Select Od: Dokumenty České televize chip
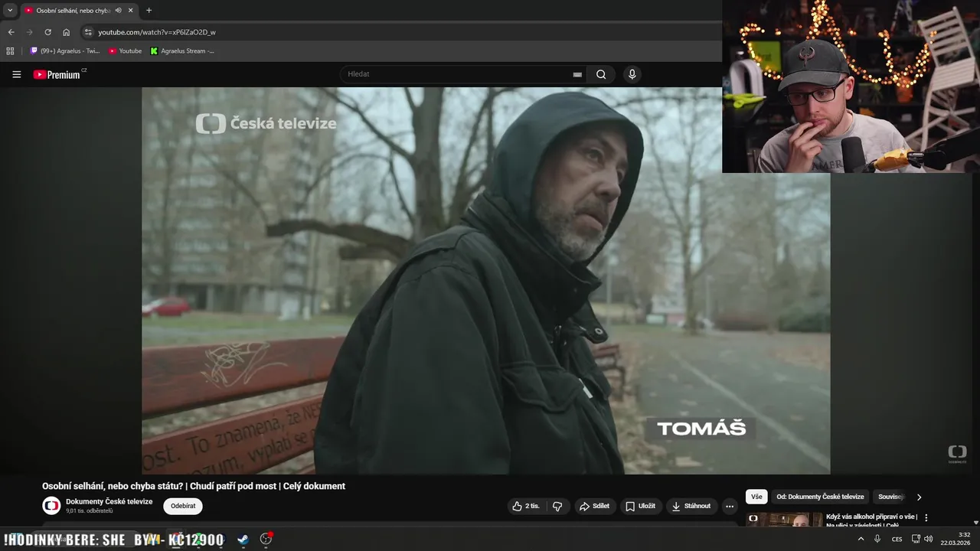980x551 pixels. (820, 497)
